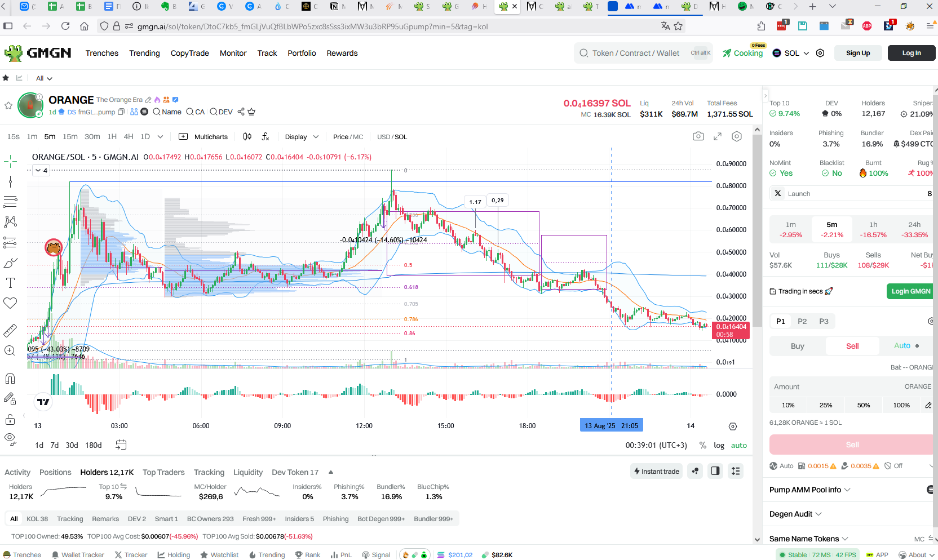Open the indicators fx button
The height and width of the screenshot is (560, 938).
266,136
